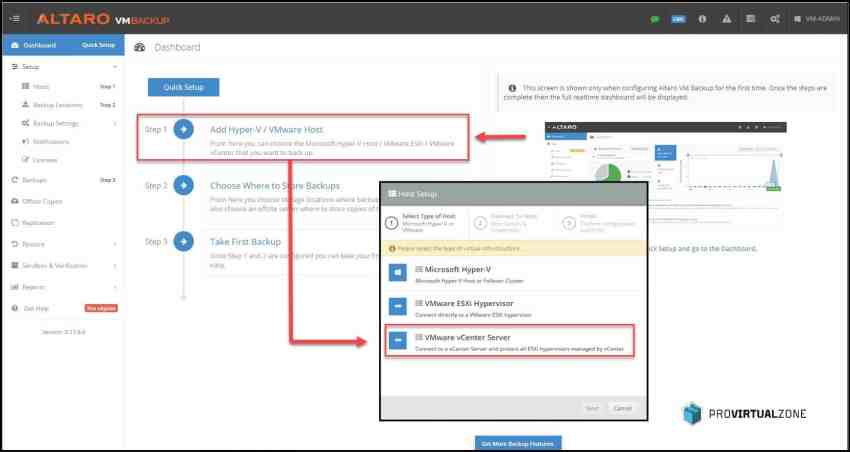Click the Microsoft Hyper-V Windows icon
Viewport: 850px width, 452px height.
(x=397, y=273)
